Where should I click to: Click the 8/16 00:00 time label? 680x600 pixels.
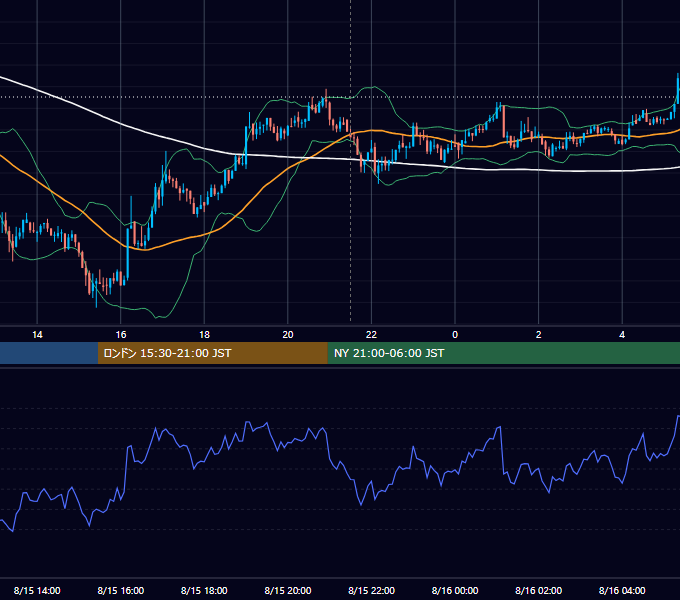(455, 590)
